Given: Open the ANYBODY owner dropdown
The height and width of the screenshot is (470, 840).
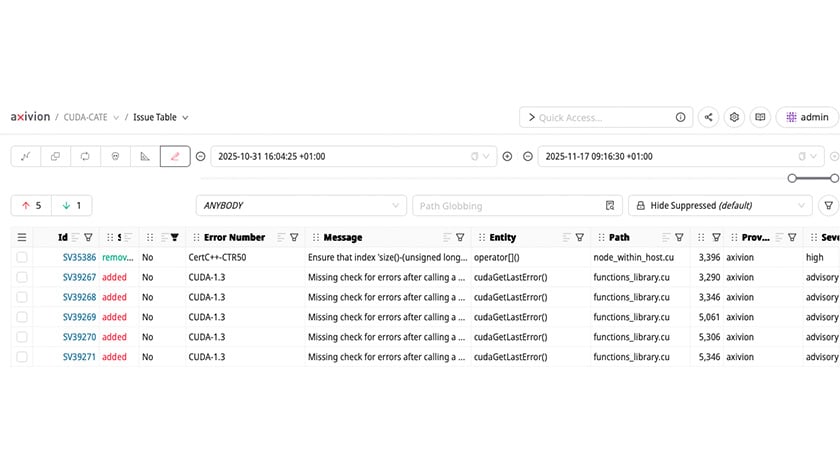Looking at the screenshot, I should click(x=299, y=205).
